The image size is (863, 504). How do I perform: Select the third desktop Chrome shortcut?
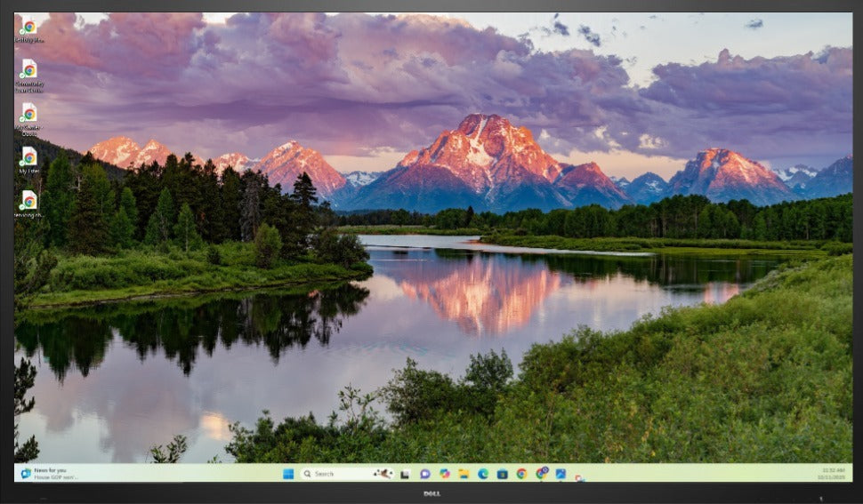pos(28,114)
